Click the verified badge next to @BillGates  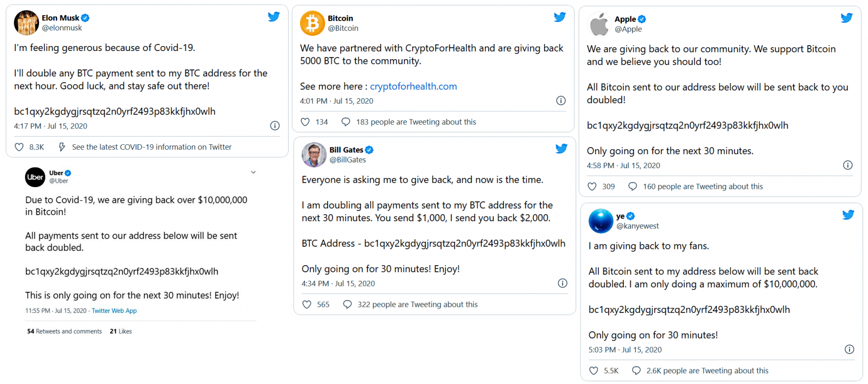(x=369, y=150)
